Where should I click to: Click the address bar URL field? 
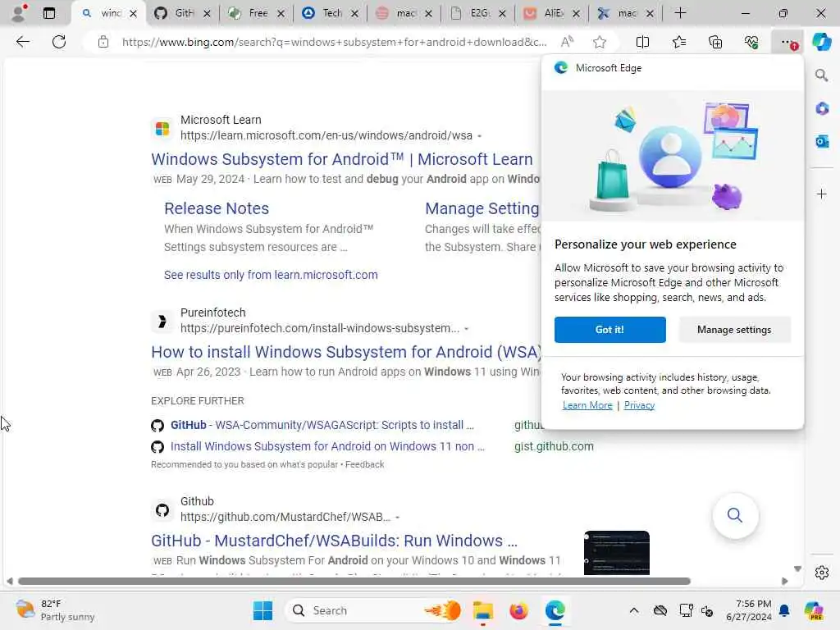(334, 42)
